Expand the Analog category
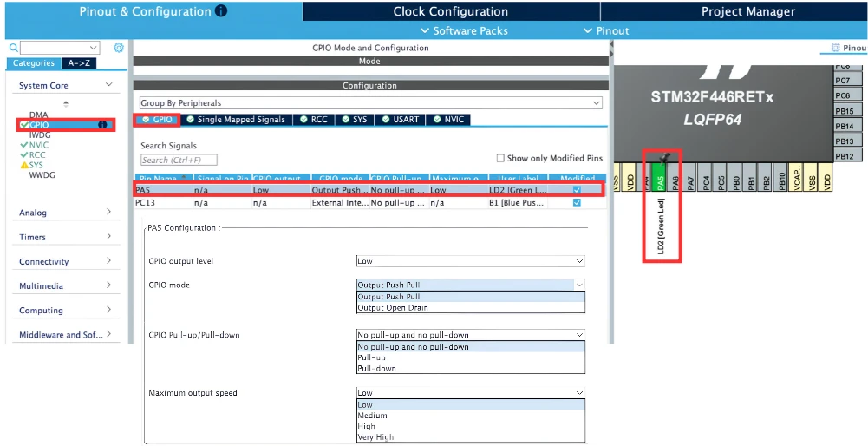Image resolution: width=868 pixels, height=446 pixels. tap(109, 212)
